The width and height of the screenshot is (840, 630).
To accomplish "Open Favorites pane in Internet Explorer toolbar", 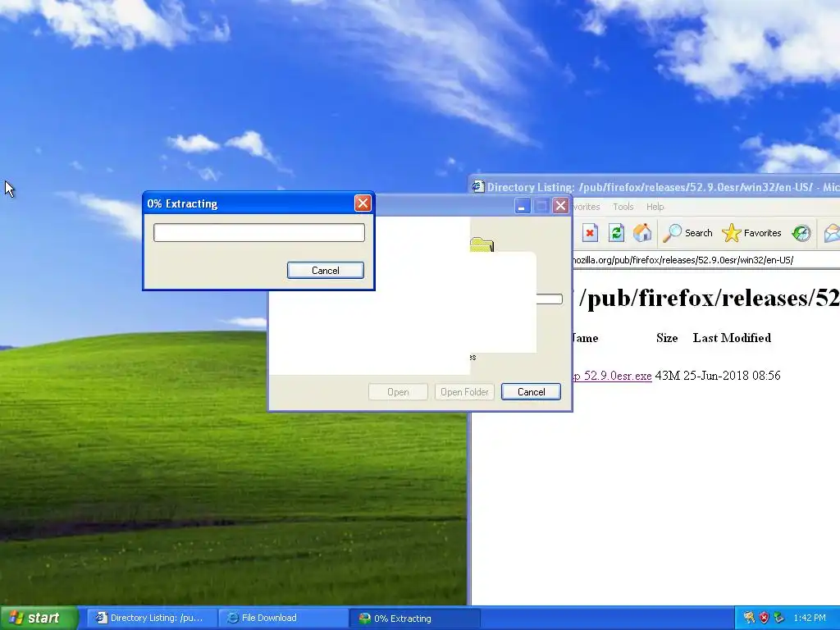I will tap(751, 233).
